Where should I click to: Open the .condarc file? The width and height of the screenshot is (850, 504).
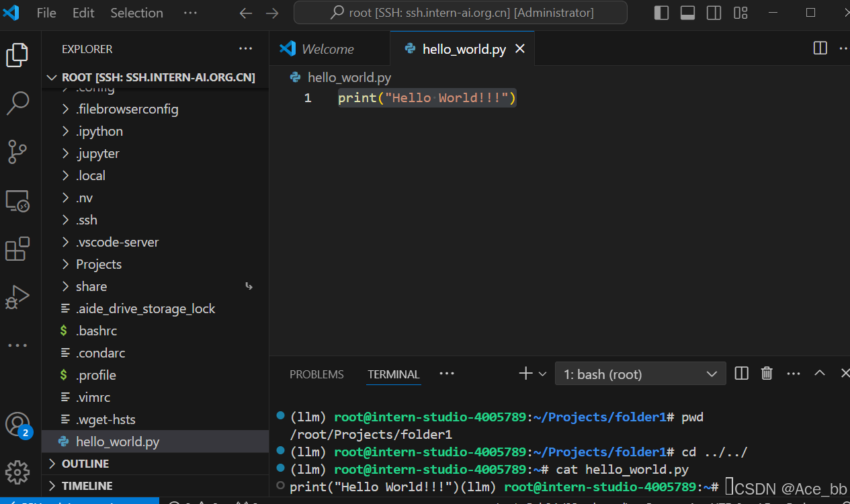click(x=155, y=353)
